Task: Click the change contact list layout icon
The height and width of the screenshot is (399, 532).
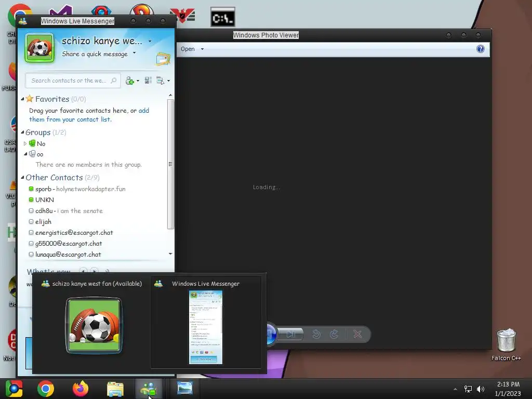Action: click(148, 81)
